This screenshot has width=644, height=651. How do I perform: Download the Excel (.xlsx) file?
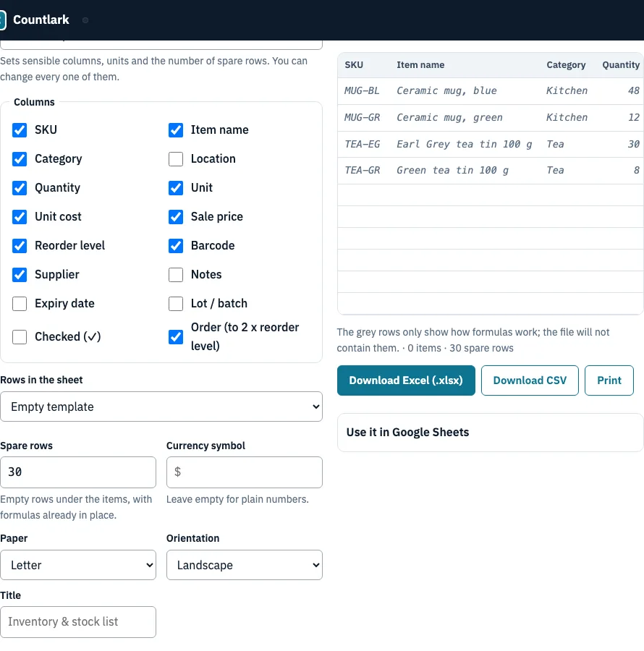pyautogui.click(x=406, y=380)
